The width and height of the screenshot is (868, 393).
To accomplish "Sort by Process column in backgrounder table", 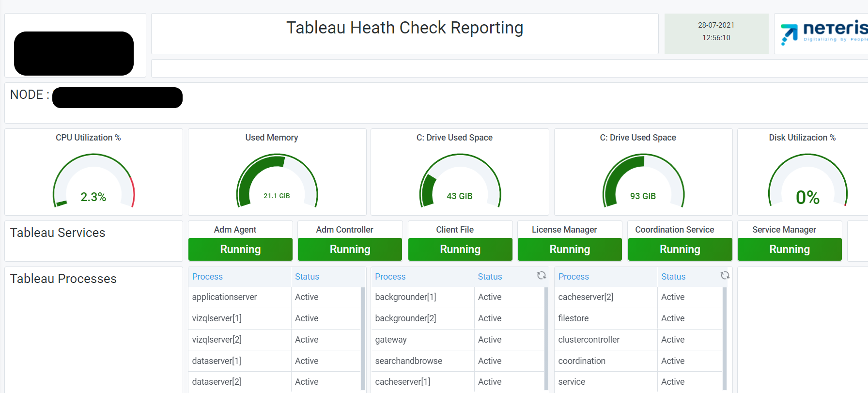I will coord(390,277).
